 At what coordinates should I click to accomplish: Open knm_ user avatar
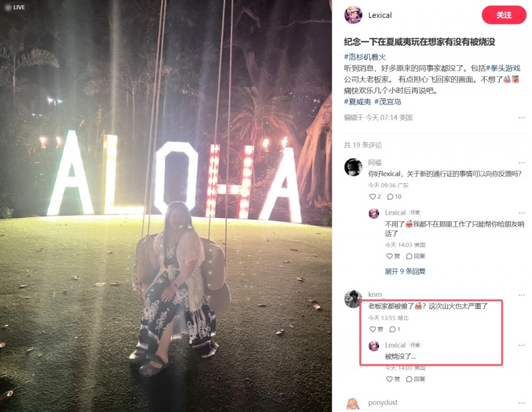click(x=353, y=299)
